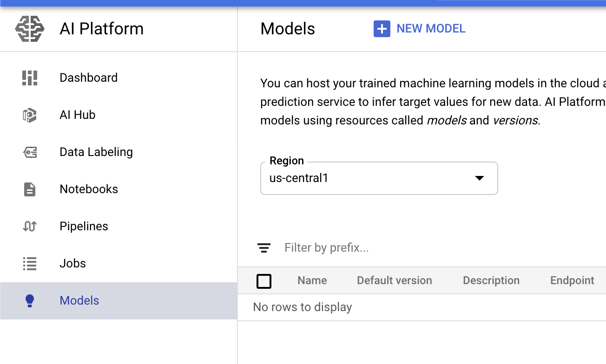Click the AI Hub cube icon

tap(30, 115)
